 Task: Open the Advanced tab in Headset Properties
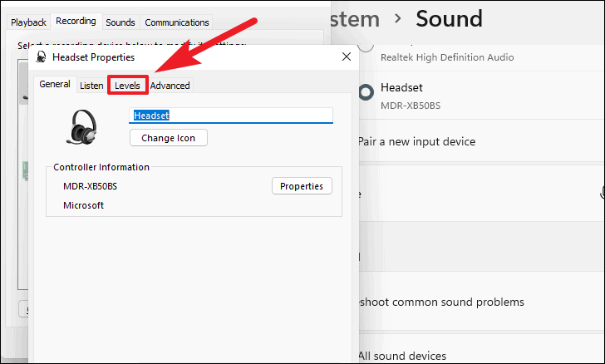pyautogui.click(x=170, y=86)
